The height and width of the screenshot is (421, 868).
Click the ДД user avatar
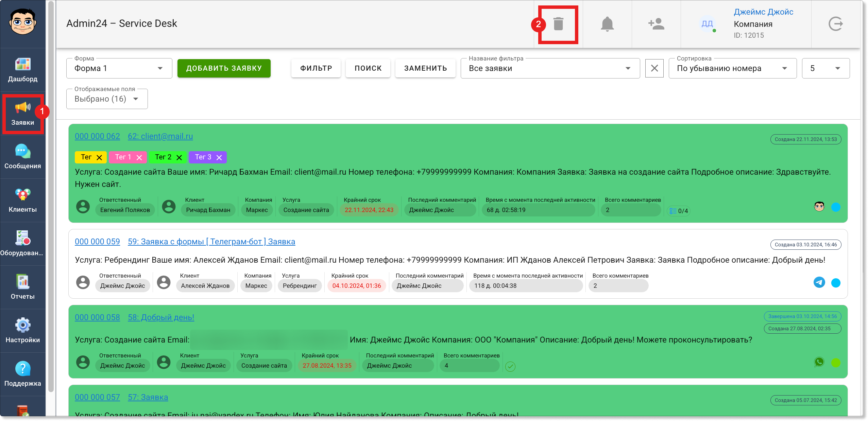707,24
